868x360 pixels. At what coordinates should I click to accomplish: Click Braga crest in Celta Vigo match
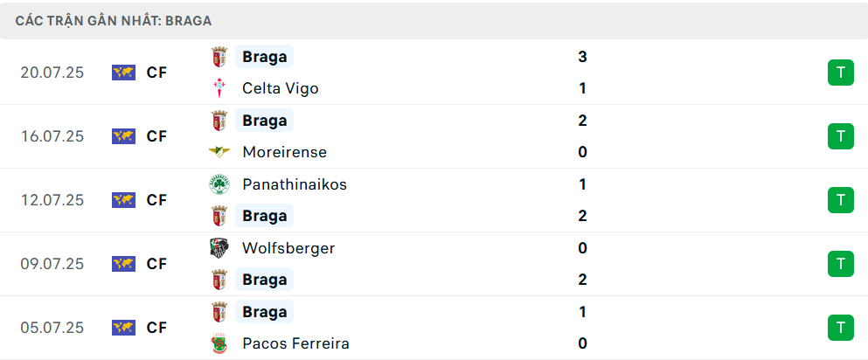pos(219,57)
